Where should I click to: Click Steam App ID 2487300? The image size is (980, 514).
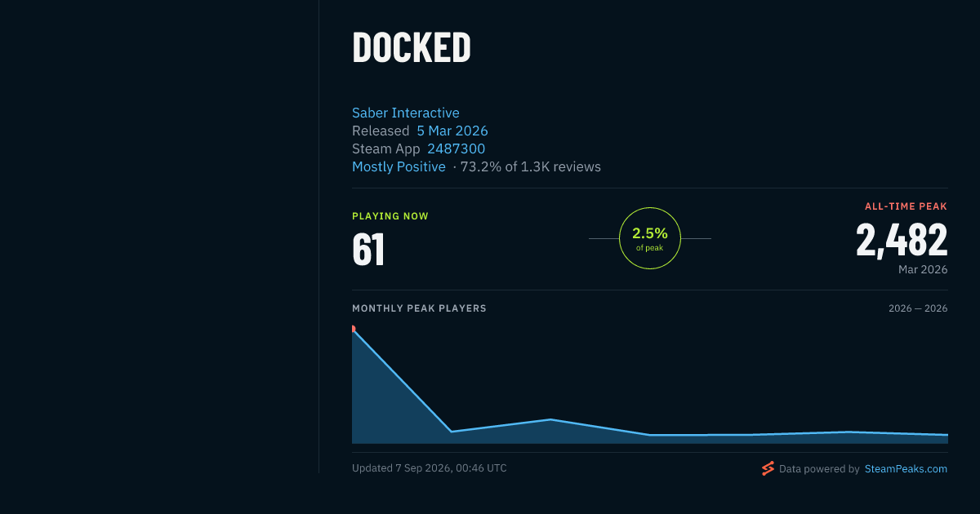point(456,148)
